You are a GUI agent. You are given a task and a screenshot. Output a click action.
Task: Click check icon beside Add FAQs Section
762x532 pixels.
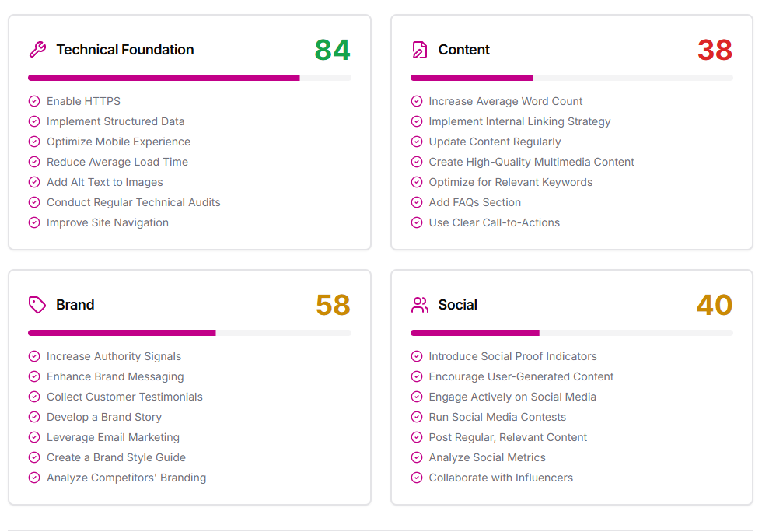point(417,202)
